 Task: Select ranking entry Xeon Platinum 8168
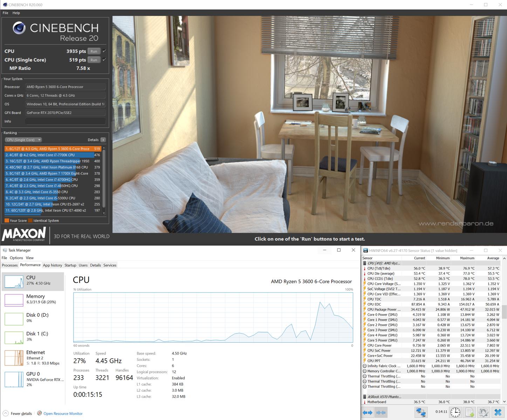pyautogui.click(x=53, y=167)
